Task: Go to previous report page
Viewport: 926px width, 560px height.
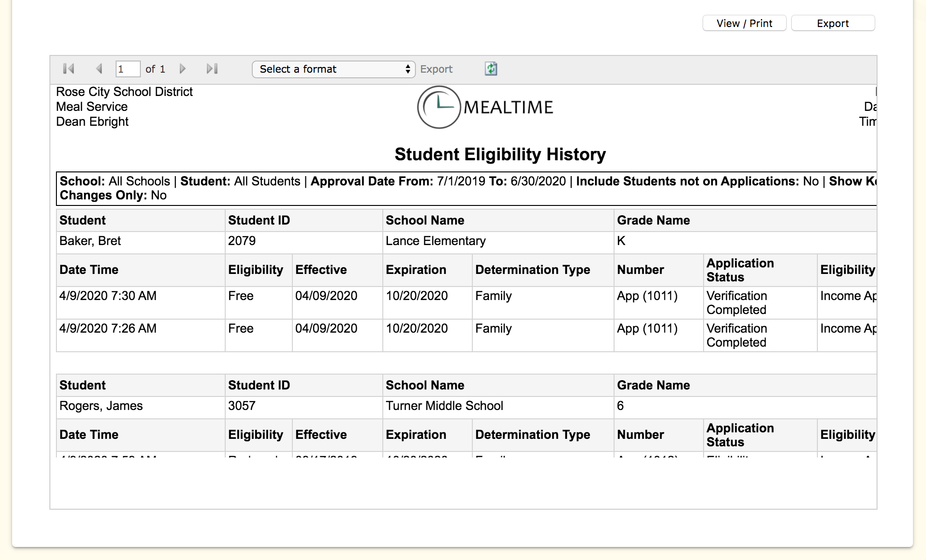Action: 99,69
